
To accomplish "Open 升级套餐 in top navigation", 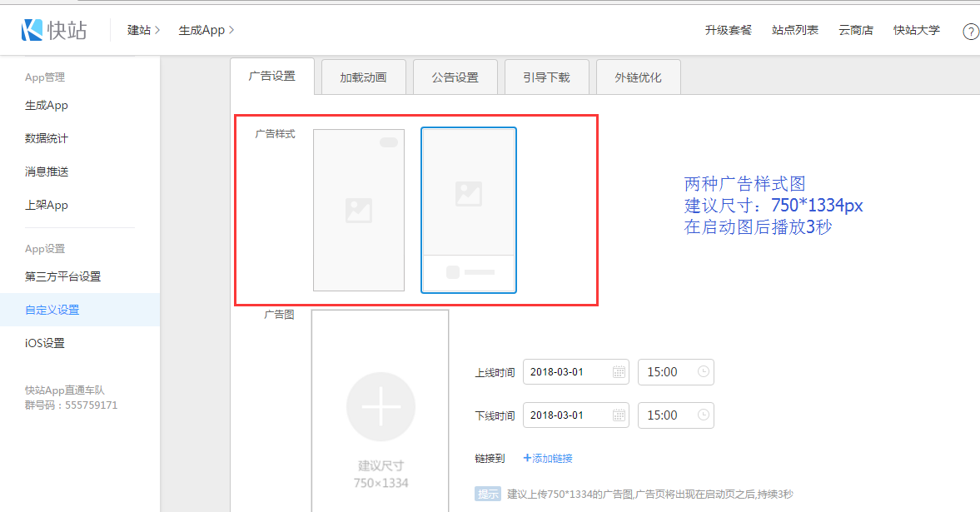I will [728, 30].
